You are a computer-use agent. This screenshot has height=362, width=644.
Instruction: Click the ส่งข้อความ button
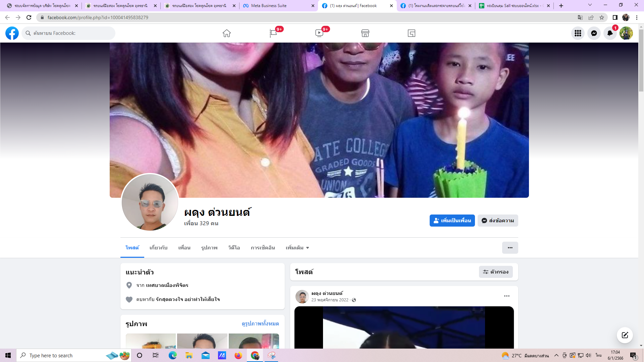(x=498, y=221)
